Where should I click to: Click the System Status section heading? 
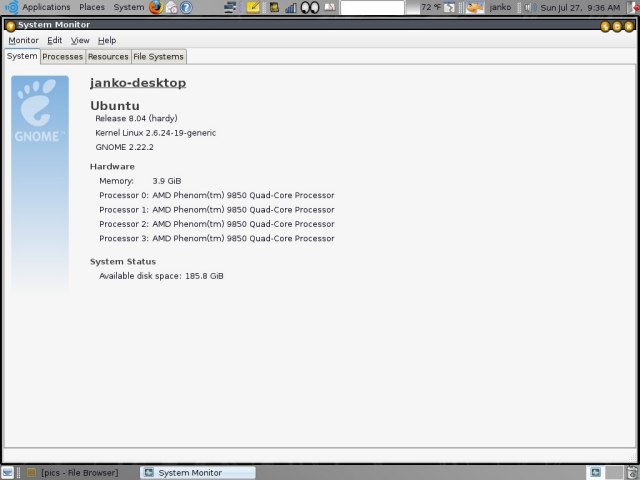[x=123, y=262]
